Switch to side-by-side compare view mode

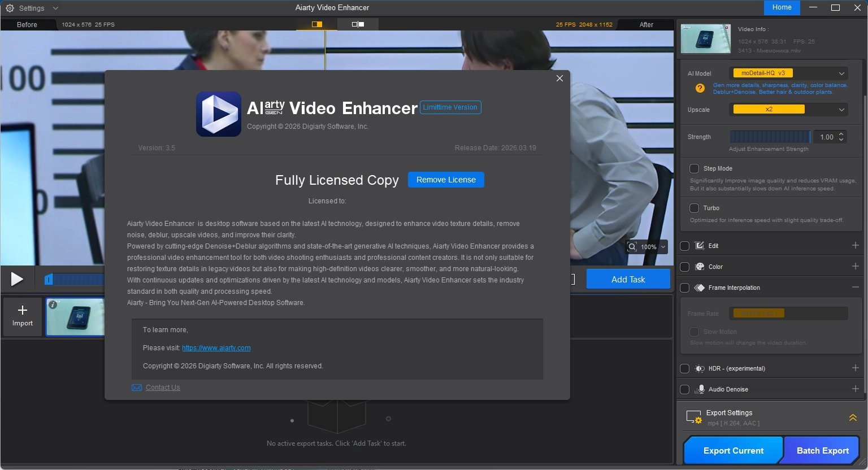tap(358, 24)
